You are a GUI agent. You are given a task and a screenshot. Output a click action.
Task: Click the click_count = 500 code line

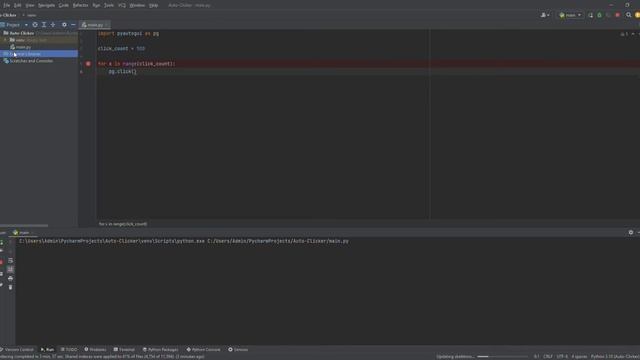tap(121, 49)
